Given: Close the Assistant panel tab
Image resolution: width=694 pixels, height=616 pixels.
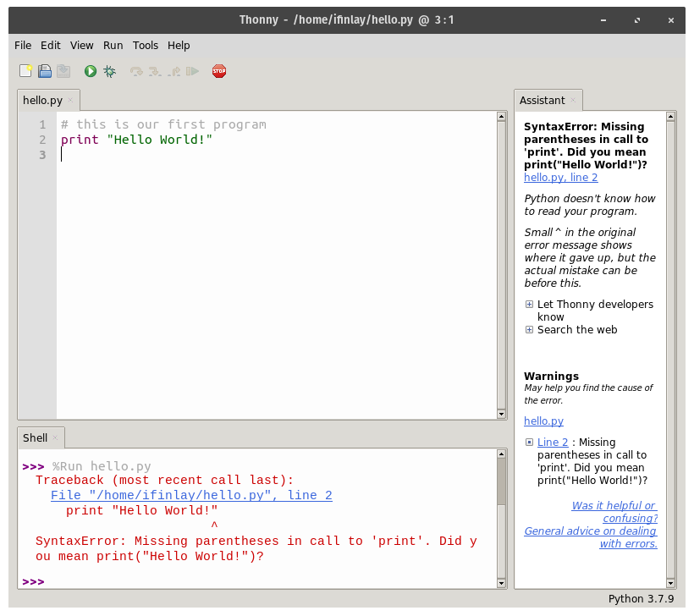Looking at the screenshot, I should [x=573, y=101].
